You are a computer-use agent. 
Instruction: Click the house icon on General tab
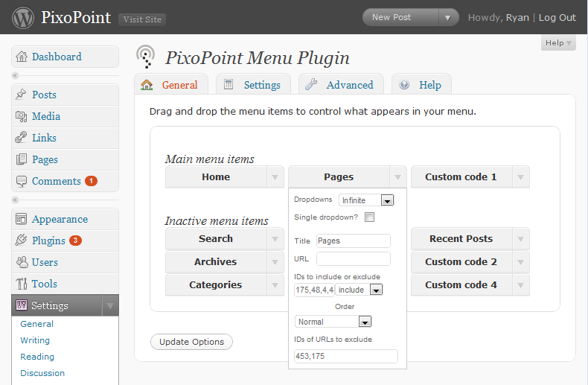tap(147, 85)
